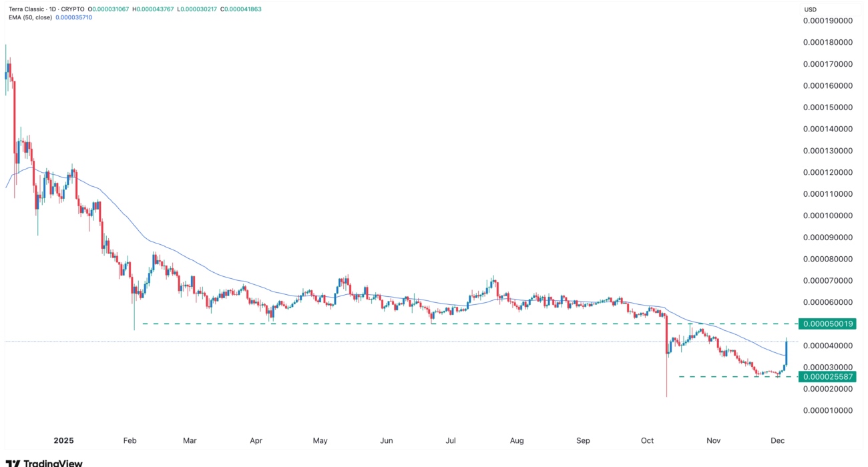Image resolution: width=868 pixels, height=467 pixels.
Task: Click the Feb label on time axis
Action: point(130,441)
